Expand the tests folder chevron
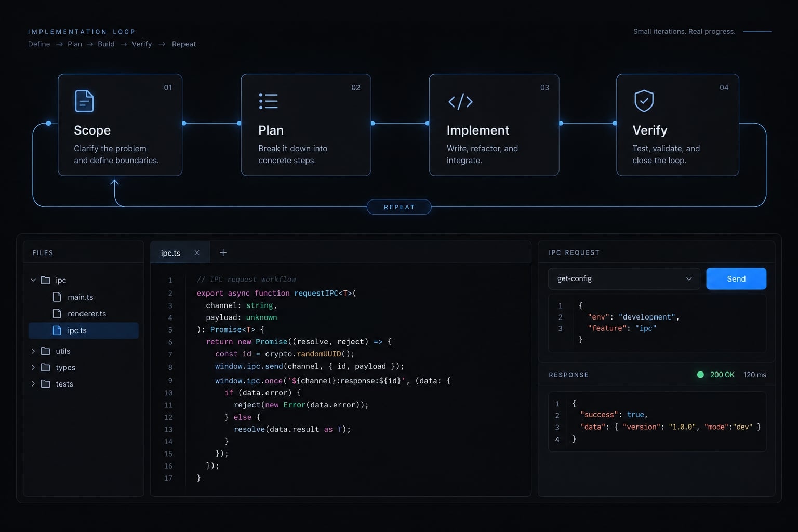Viewport: 798px width, 532px height. 33,384
